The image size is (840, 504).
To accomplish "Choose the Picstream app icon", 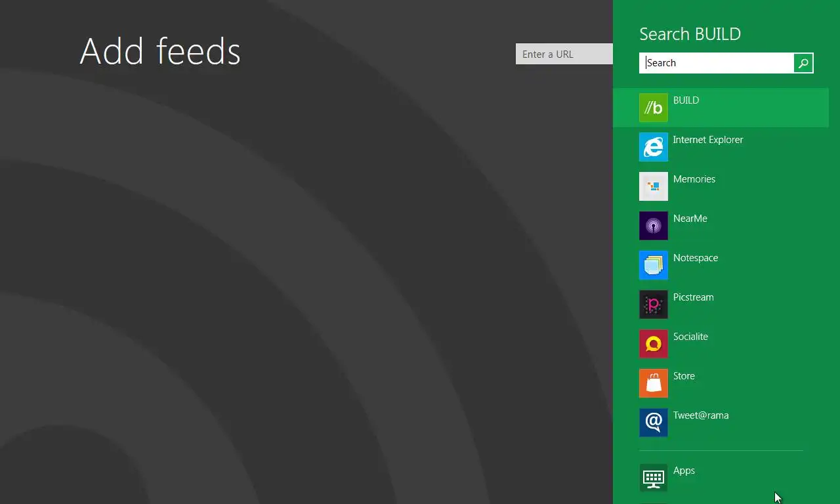I will click(x=653, y=304).
